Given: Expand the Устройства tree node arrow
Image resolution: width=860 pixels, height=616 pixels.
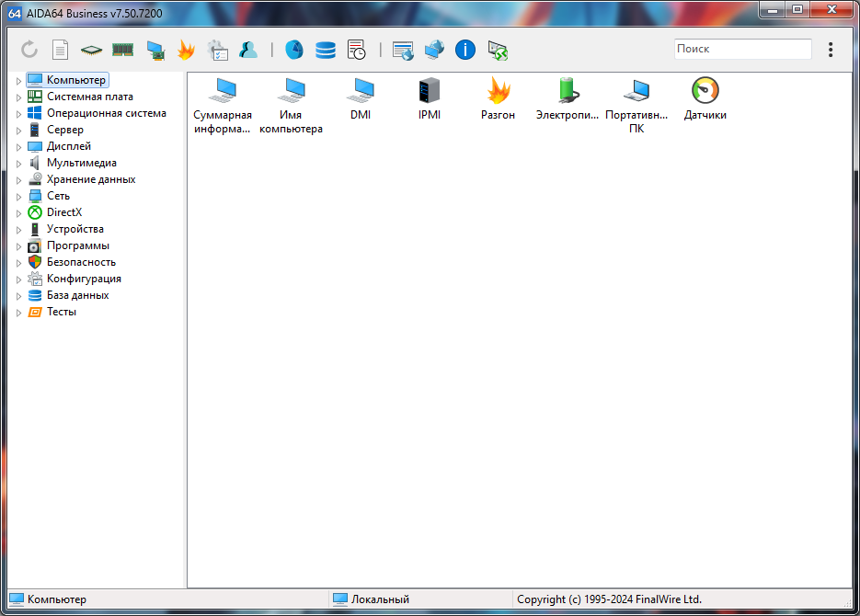Looking at the screenshot, I should [x=18, y=230].
